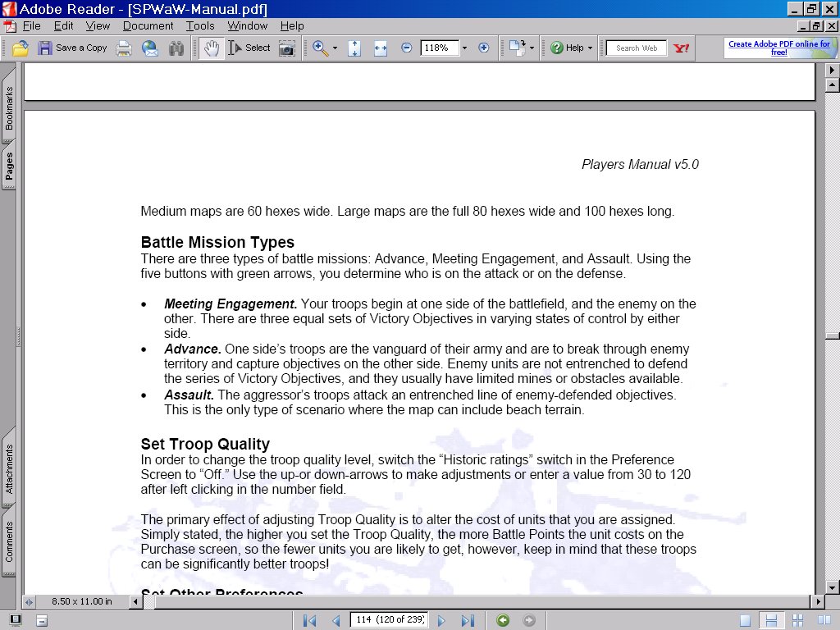The image size is (840, 630).
Task: Click the Battle Mission Types heading
Action: pyautogui.click(x=217, y=242)
